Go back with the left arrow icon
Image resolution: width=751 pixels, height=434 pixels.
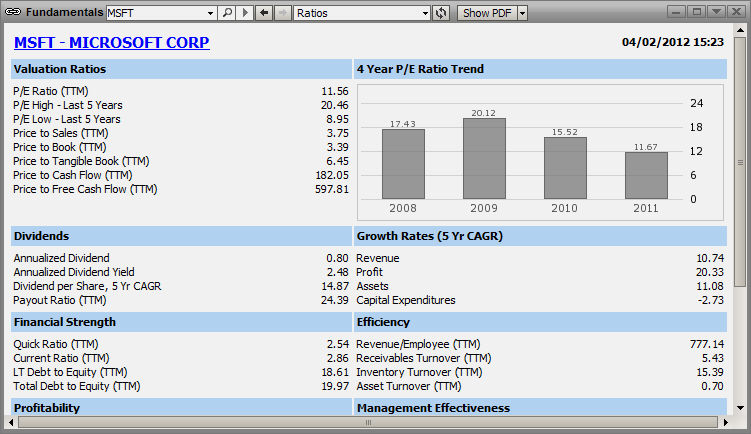pos(263,13)
